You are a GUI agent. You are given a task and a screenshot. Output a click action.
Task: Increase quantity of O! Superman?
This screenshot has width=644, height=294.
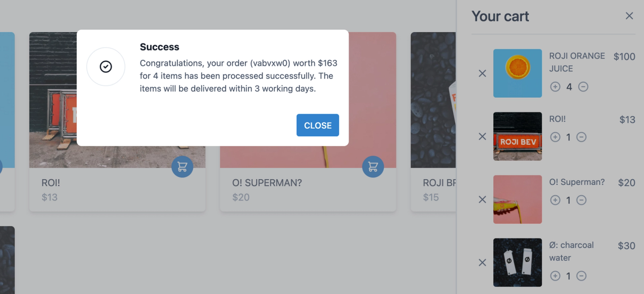[x=555, y=200]
